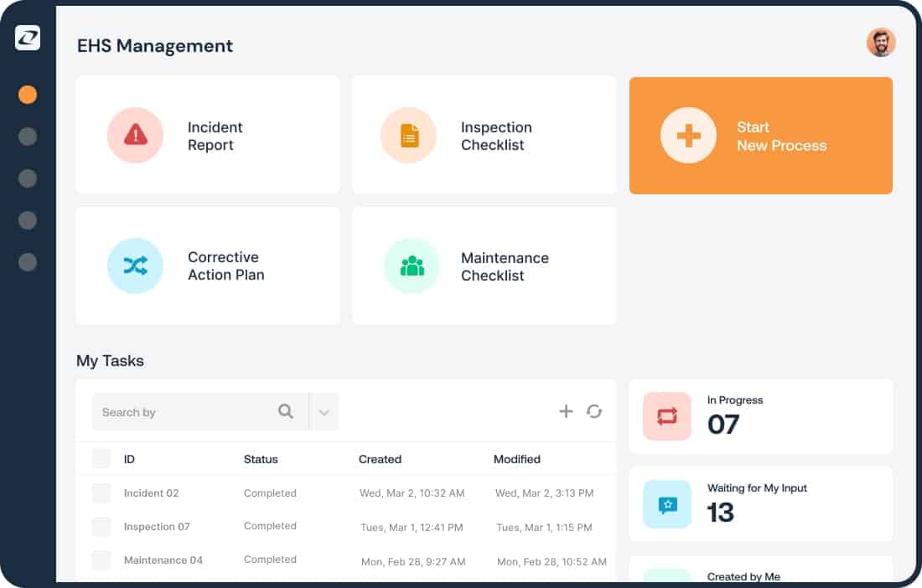This screenshot has width=922, height=588.
Task: Open the search filter dropdown
Action: tap(324, 411)
